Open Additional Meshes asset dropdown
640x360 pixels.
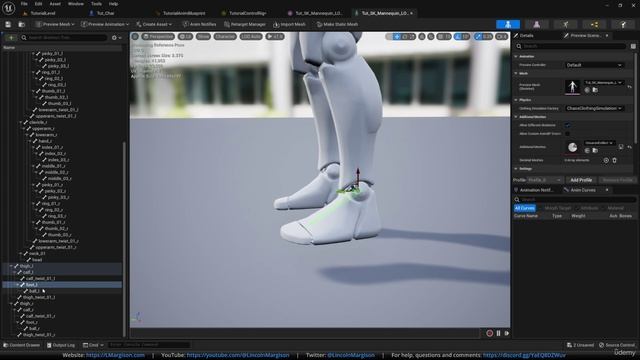pyautogui.click(x=599, y=143)
